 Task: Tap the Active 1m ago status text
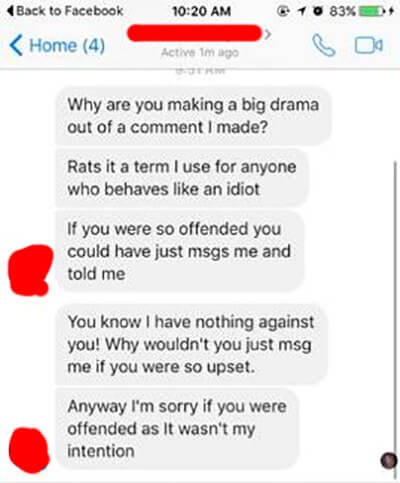click(200, 53)
